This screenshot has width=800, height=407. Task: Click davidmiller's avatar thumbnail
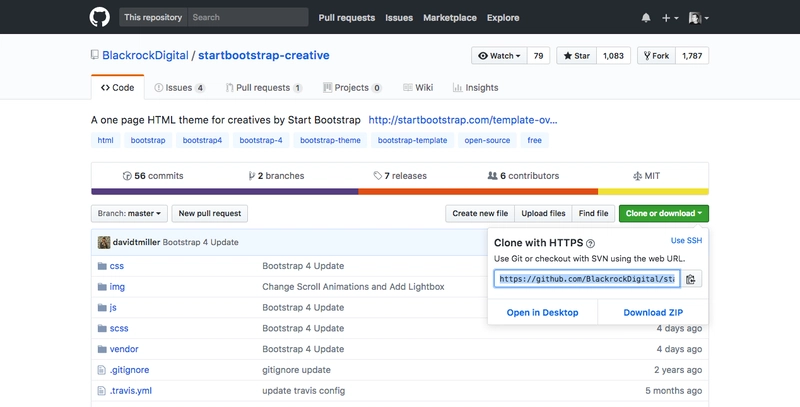[103, 242]
